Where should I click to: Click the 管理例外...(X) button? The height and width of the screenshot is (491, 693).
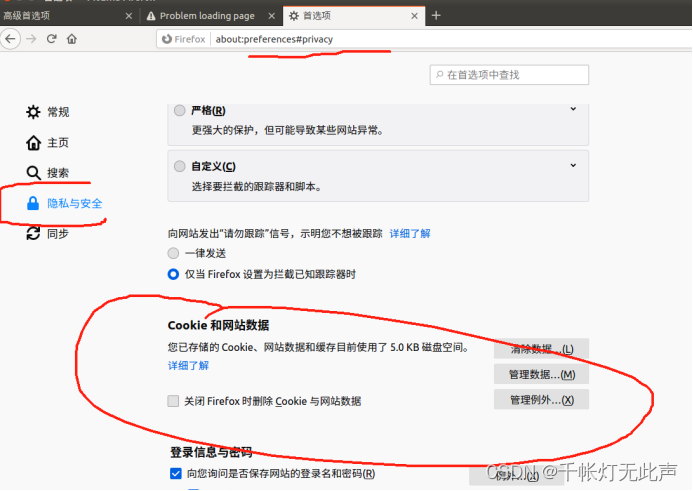pos(541,400)
